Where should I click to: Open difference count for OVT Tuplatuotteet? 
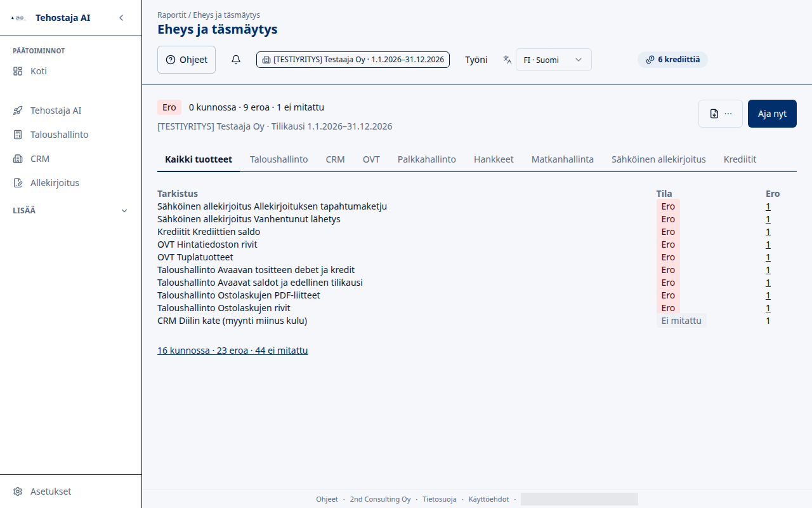tap(768, 257)
